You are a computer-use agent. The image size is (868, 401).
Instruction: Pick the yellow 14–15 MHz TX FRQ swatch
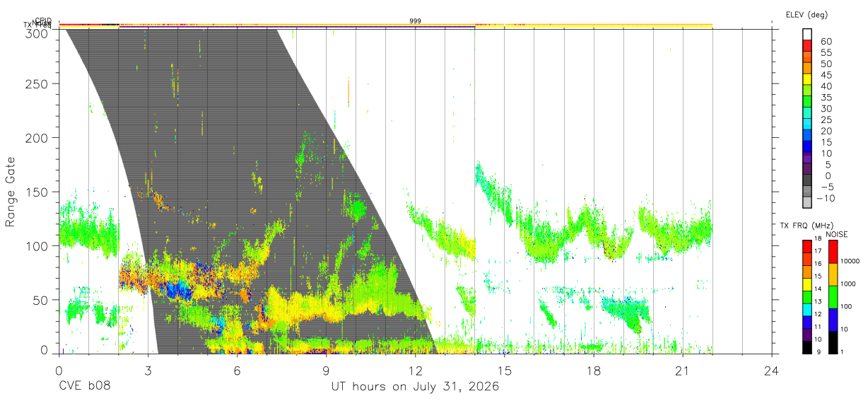point(807,284)
